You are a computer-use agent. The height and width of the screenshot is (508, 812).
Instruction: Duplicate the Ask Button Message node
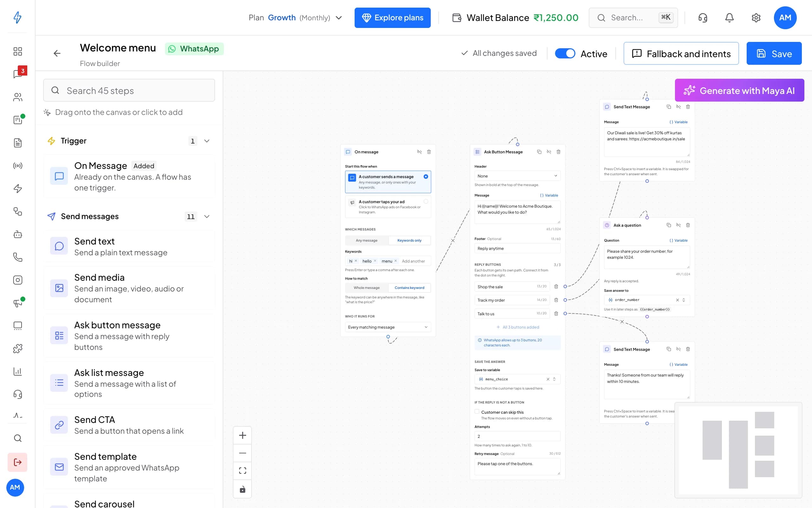tap(539, 152)
